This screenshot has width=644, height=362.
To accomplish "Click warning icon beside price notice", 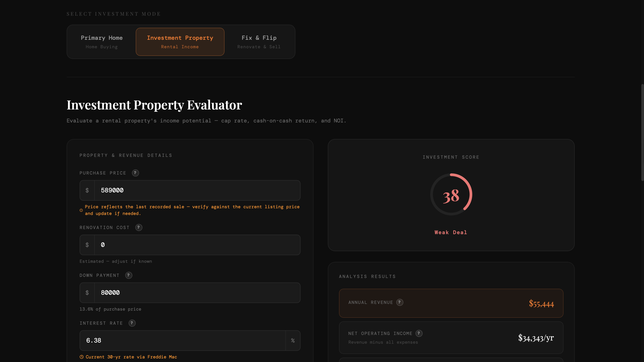I will pos(81,210).
